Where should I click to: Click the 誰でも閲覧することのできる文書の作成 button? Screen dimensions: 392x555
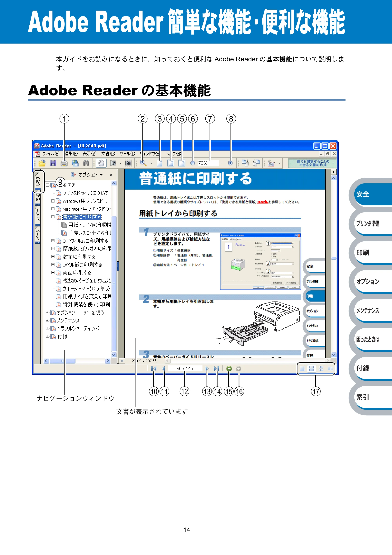(312, 163)
